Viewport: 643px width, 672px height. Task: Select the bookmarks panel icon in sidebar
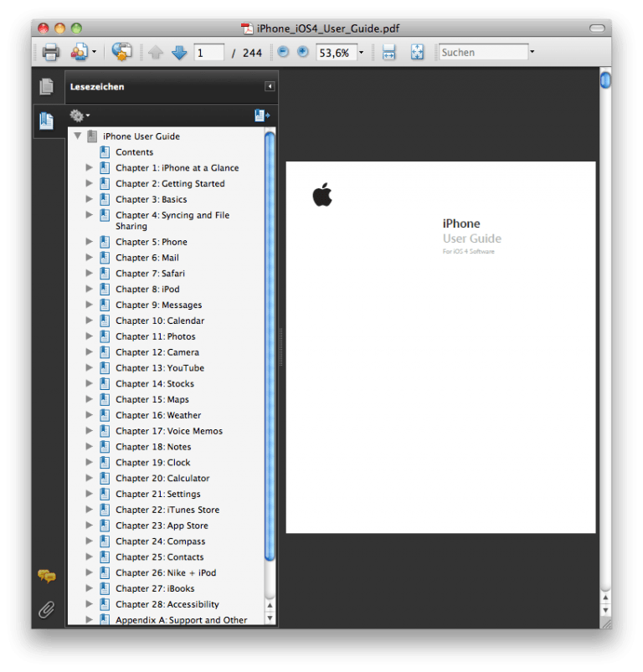point(46,121)
